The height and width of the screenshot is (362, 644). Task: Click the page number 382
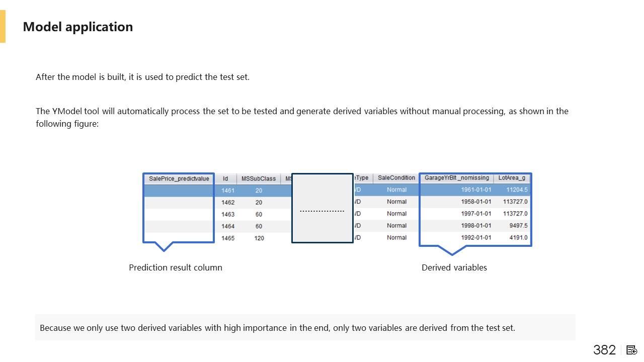pos(604,350)
